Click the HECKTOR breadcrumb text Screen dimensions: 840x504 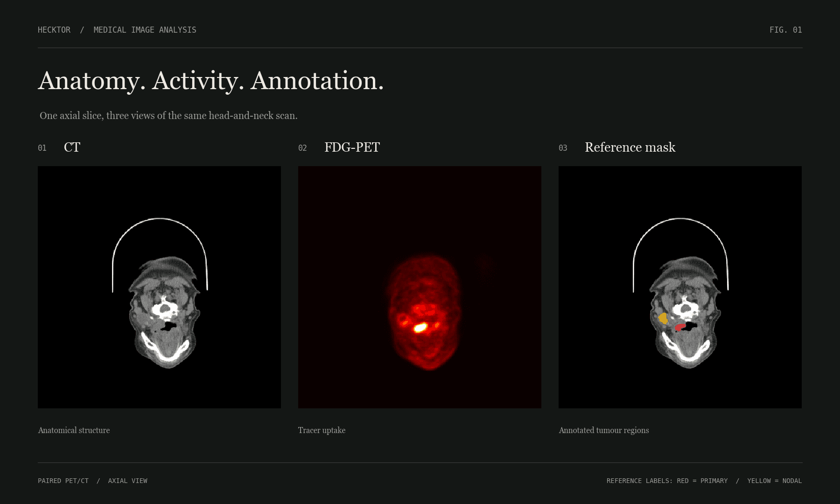[x=54, y=30]
